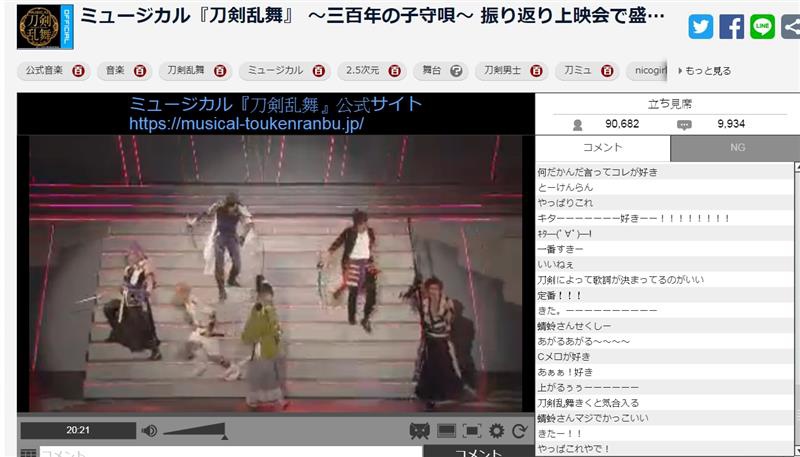The height and width of the screenshot is (457, 800).
Task: Click question-mark icon on 舞台 tag
Action: tap(457, 71)
